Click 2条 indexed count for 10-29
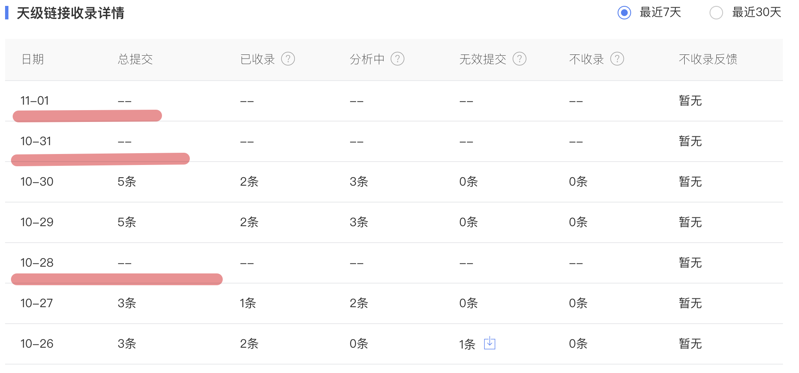 pos(249,222)
